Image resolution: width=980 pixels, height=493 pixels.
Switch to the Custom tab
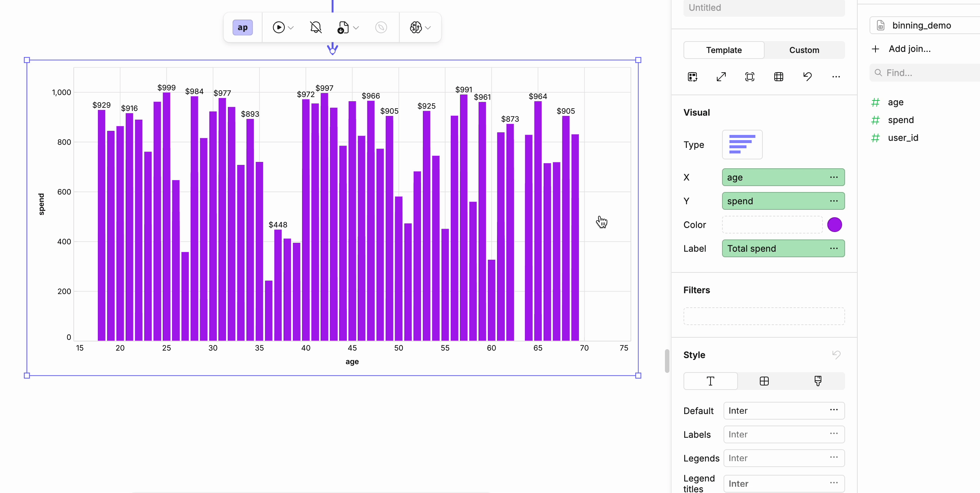[x=804, y=50]
